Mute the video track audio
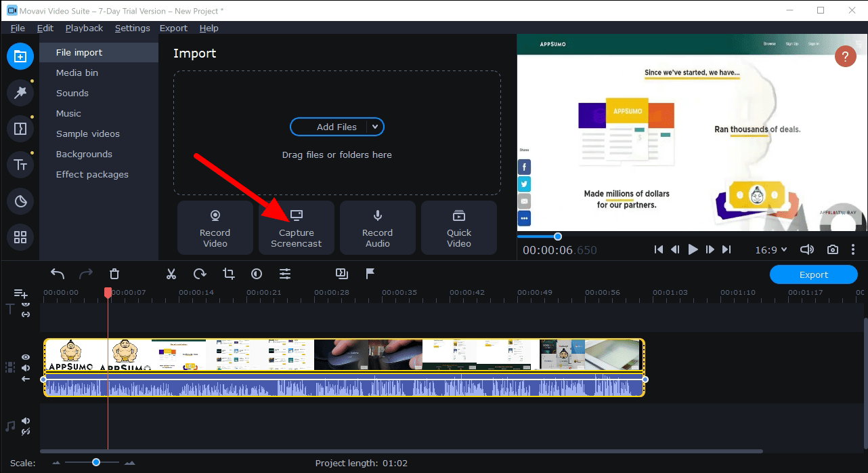Image resolution: width=868 pixels, height=473 pixels. [x=26, y=368]
